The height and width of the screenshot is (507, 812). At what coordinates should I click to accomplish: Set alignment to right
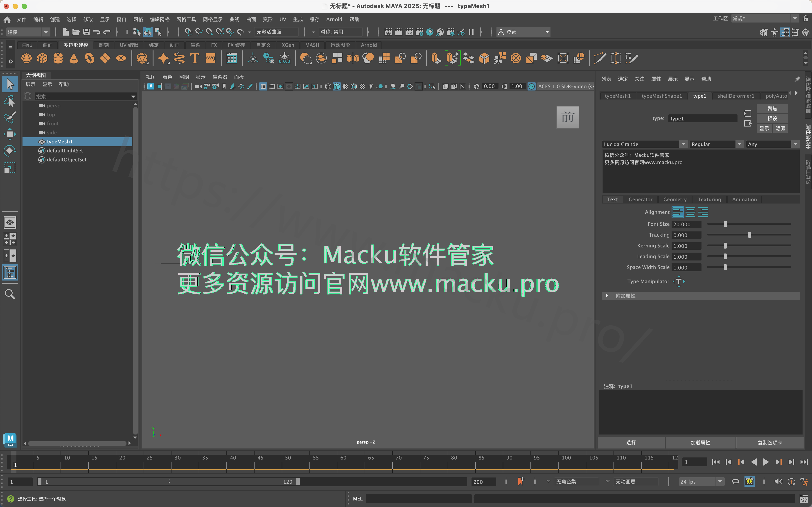(x=703, y=212)
